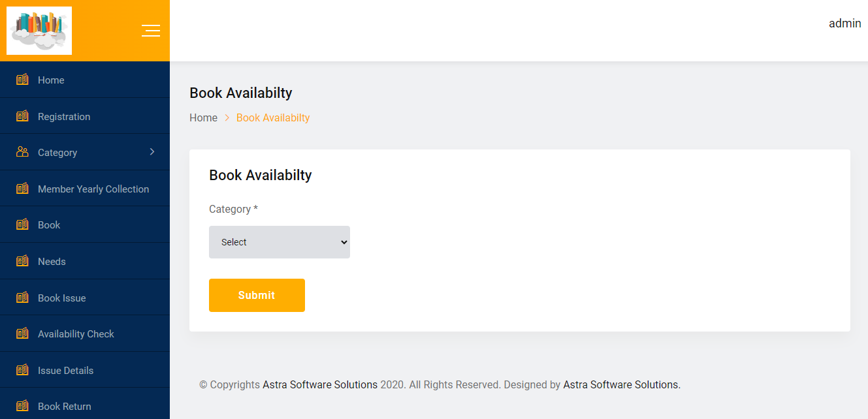Click the Home breadcrumb link
Screen dimensions: 868x419
pos(203,117)
